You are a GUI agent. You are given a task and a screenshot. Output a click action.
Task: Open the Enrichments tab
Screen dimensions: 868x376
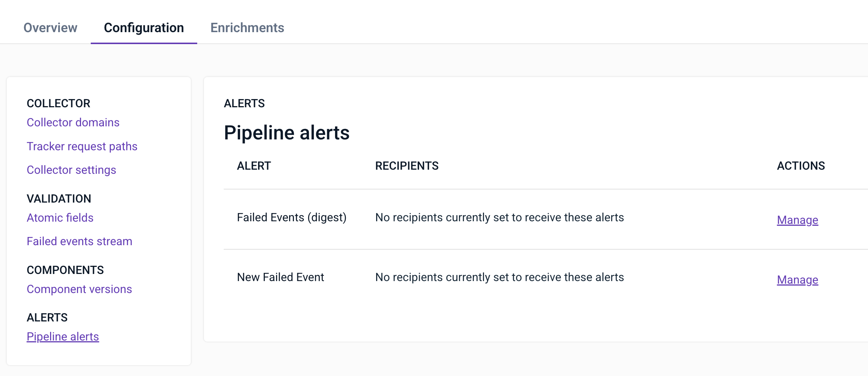(247, 28)
